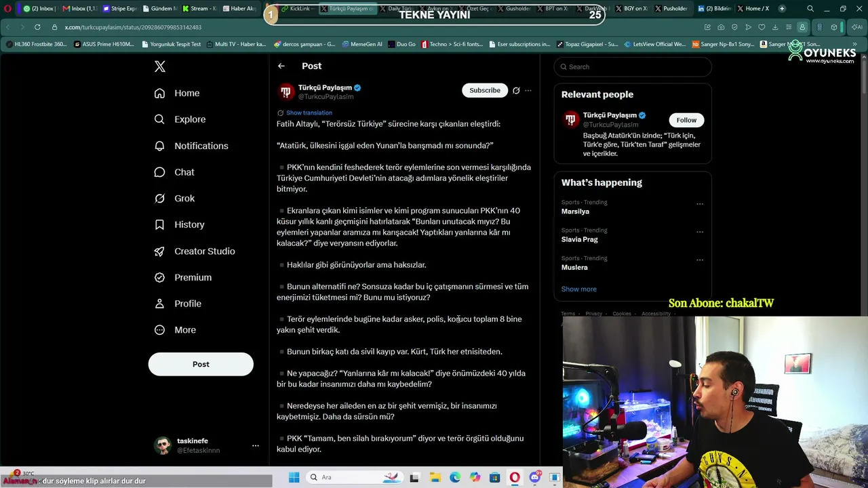Add a new browser tab
This screenshot has height=488, width=868.
click(x=782, y=9)
